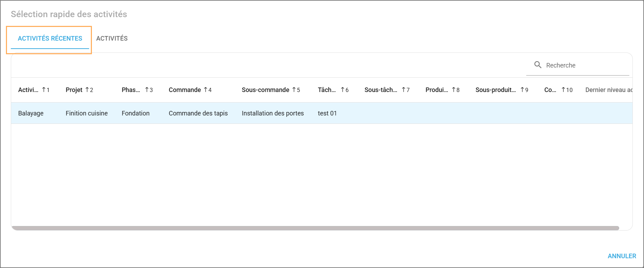Sort by the Sous-tâch… column header
Screen dimensions: 644x268
coord(381,90)
